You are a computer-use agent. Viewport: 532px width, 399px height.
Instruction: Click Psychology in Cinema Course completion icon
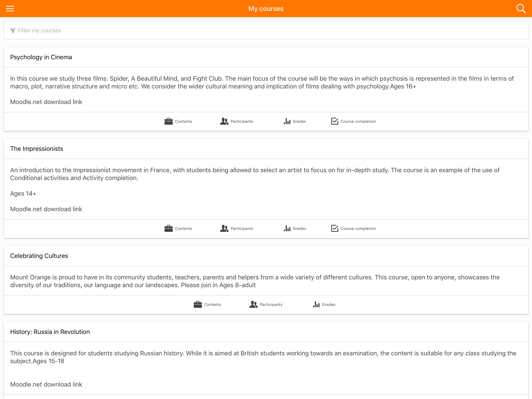tap(335, 121)
